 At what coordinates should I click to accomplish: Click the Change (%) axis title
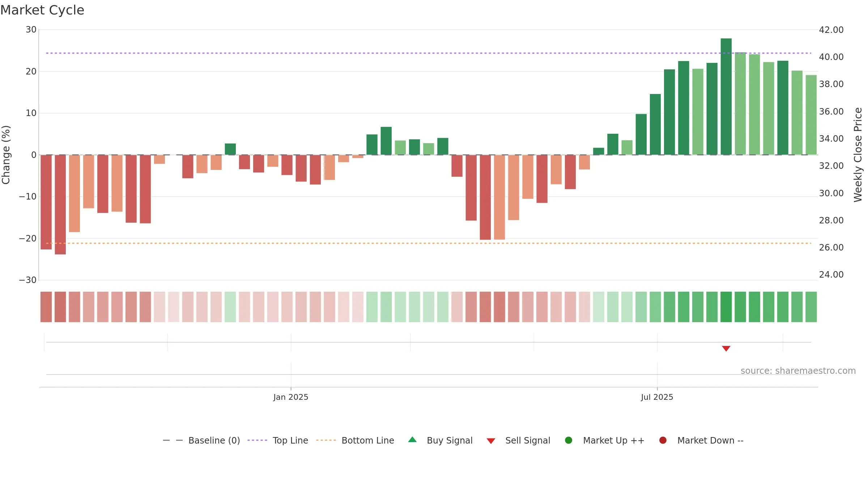click(6, 155)
